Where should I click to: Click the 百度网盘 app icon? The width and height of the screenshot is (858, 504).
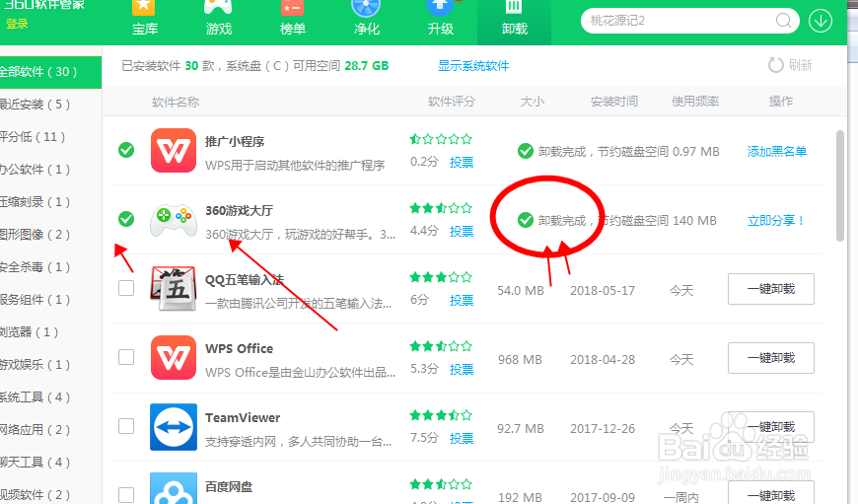click(x=174, y=488)
